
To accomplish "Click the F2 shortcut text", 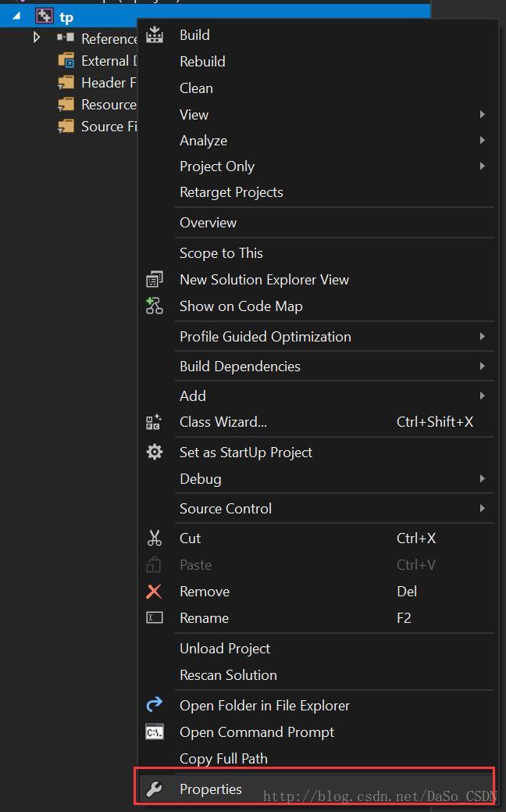I will click(x=404, y=618).
